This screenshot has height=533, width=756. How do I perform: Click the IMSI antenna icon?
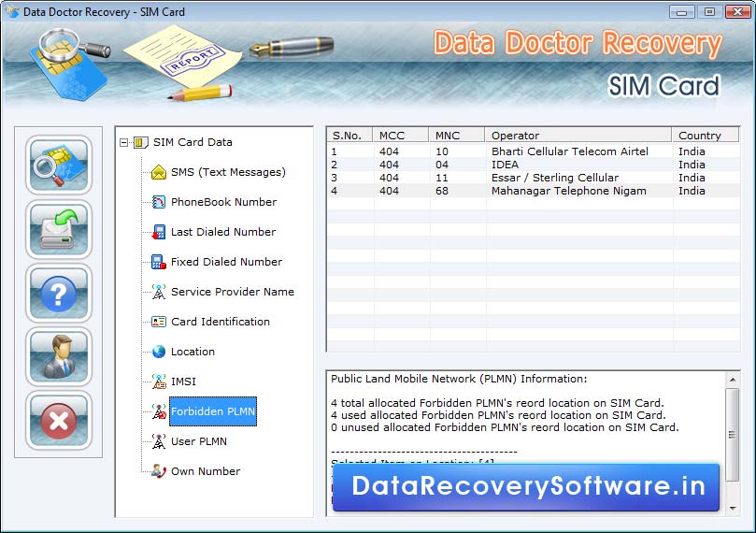(159, 382)
